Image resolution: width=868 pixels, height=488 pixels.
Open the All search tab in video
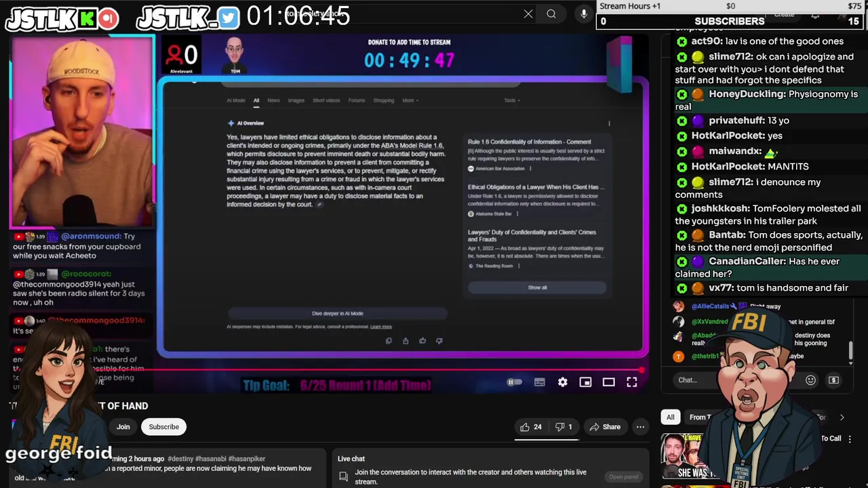(x=256, y=100)
